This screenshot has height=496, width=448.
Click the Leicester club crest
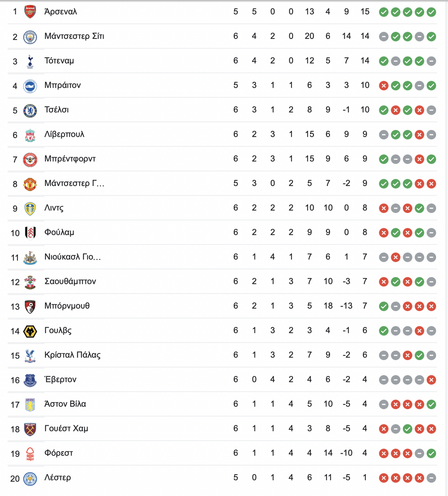[30, 478]
